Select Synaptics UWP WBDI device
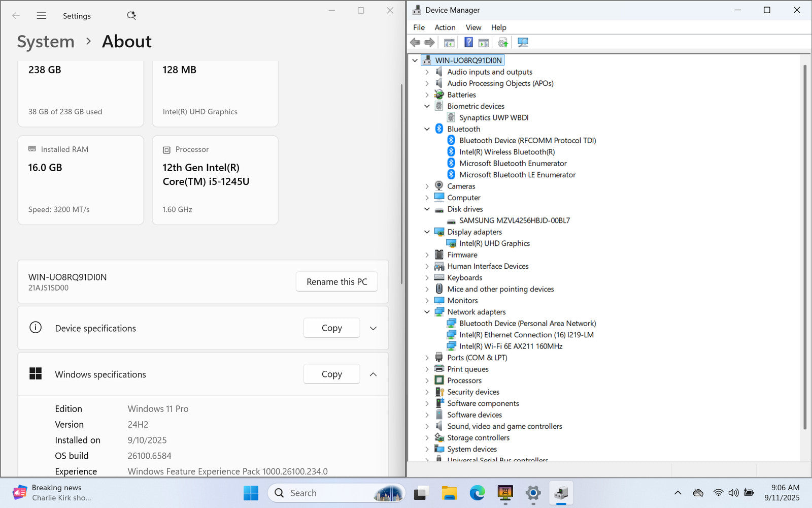 (x=494, y=118)
